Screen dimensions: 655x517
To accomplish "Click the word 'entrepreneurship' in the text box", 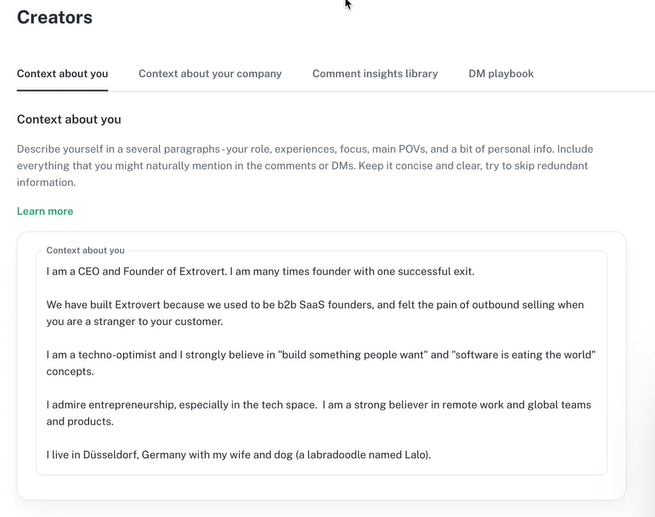I will pyautogui.click(x=132, y=405).
